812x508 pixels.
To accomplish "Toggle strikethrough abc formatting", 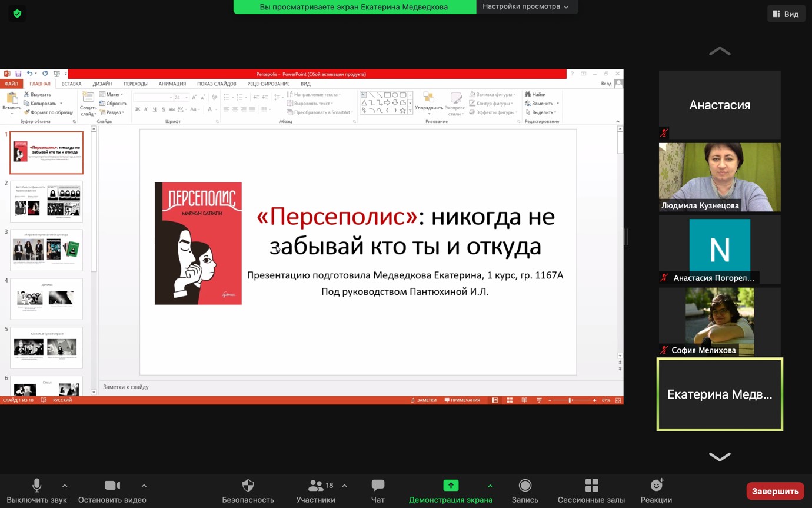I will (x=172, y=109).
